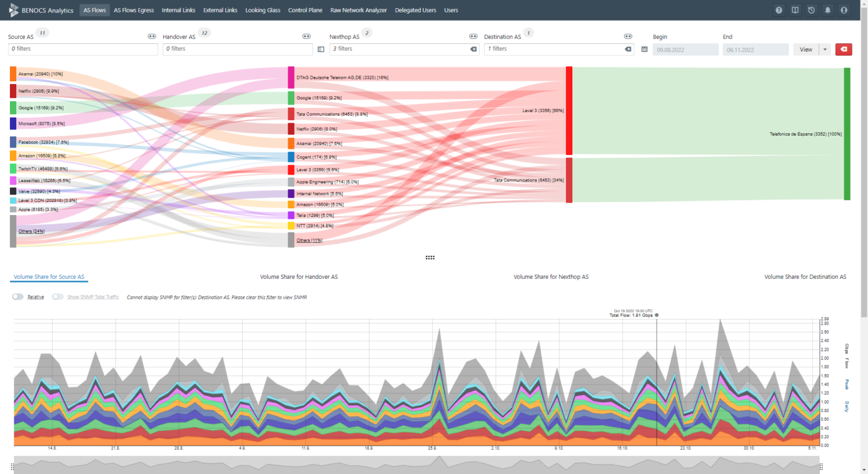The width and height of the screenshot is (868, 474).
Task: Open the help question-mark icon
Action: click(x=779, y=11)
